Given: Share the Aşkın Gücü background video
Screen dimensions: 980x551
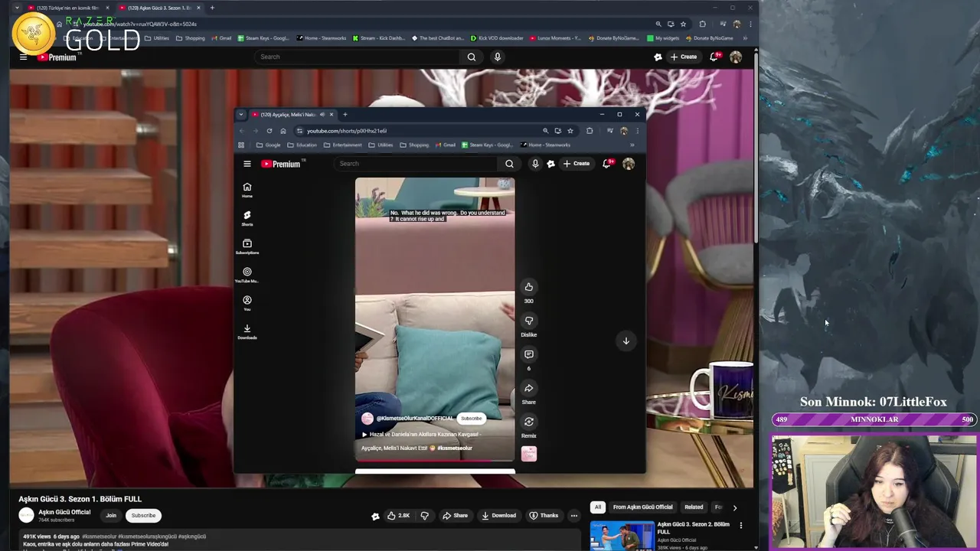Looking at the screenshot, I should pyautogui.click(x=455, y=516).
